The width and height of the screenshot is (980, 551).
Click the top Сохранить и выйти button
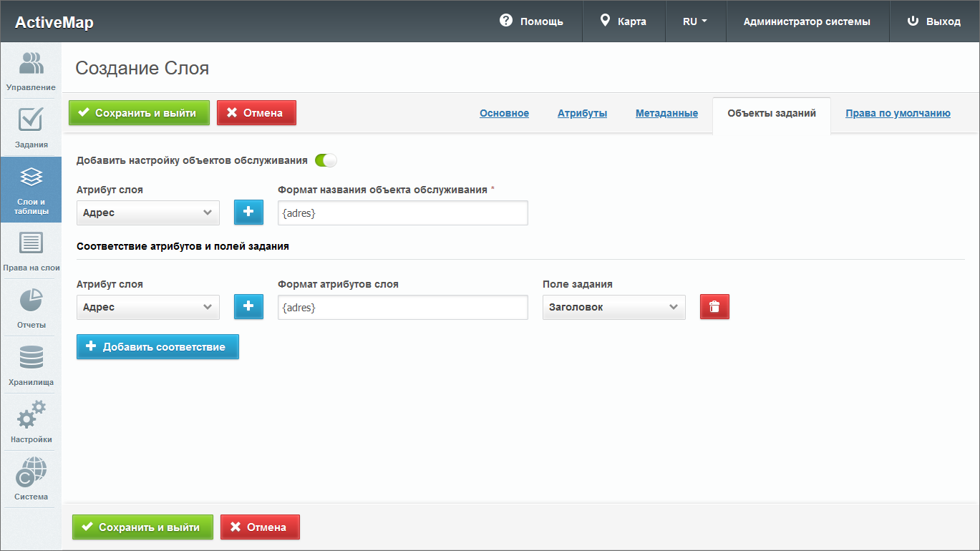tap(139, 113)
